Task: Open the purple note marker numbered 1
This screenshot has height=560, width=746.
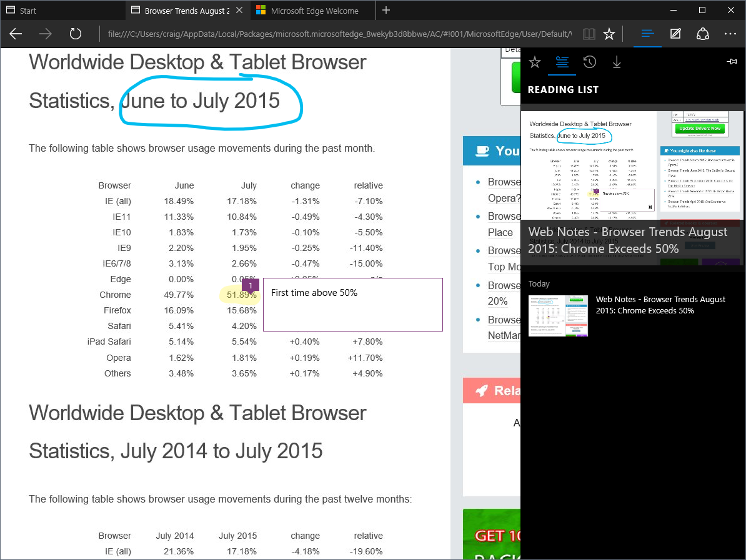Action: point(251,285)
